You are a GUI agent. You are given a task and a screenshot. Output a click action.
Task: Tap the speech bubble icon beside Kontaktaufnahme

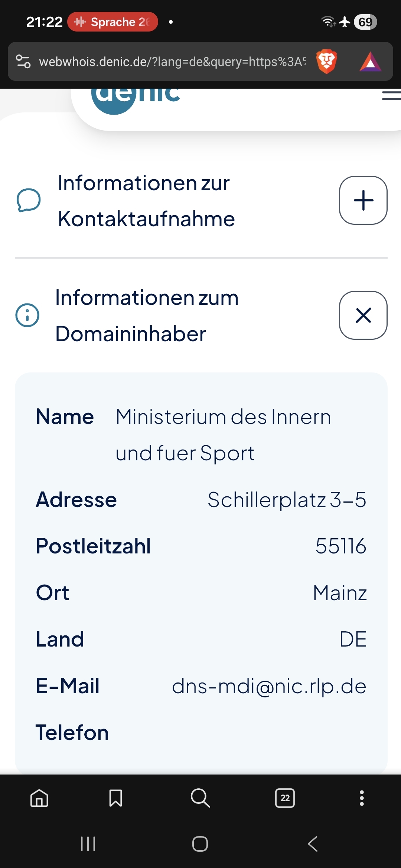click(x=29, y=200)
